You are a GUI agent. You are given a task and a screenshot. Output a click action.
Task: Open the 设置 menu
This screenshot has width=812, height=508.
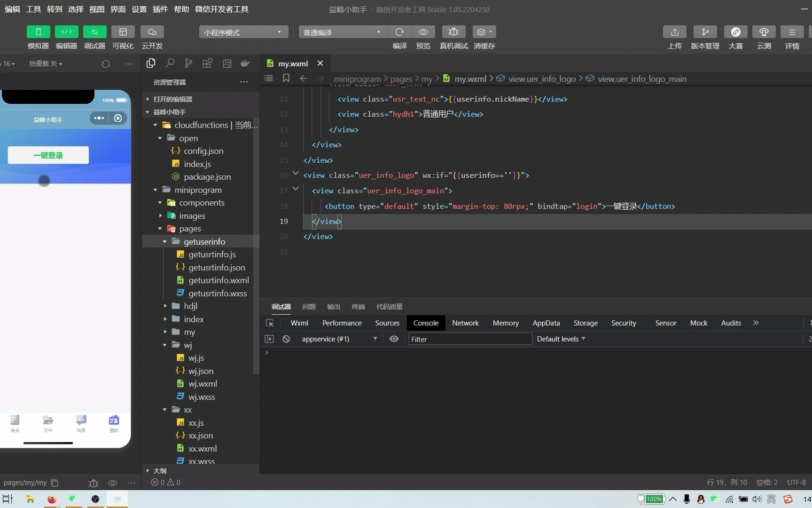(139, 9)
